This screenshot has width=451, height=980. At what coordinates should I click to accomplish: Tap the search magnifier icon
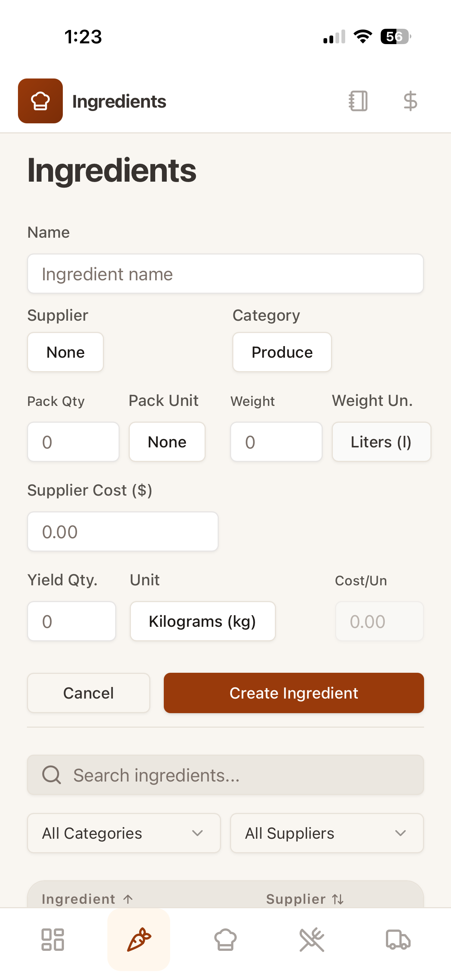click(x=51, y=775)
